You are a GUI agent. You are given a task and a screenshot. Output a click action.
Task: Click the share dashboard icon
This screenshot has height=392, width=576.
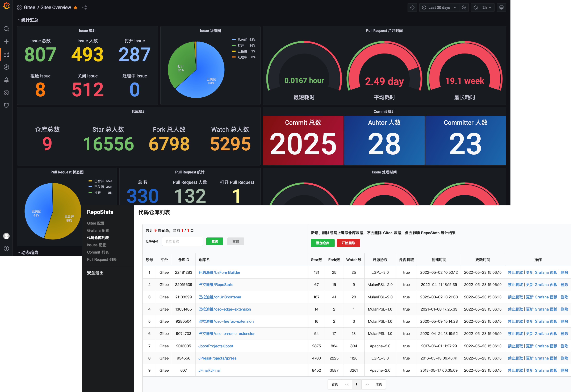85,7
